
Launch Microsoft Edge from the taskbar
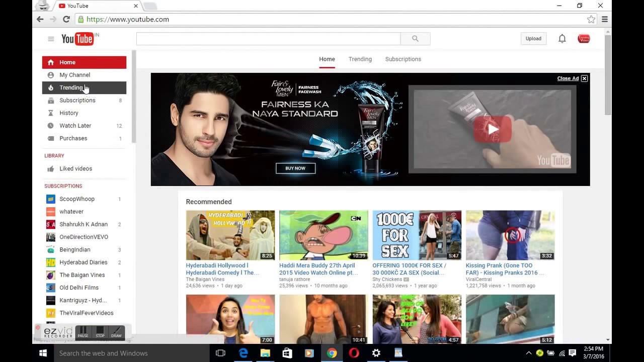tap(244, 353)
